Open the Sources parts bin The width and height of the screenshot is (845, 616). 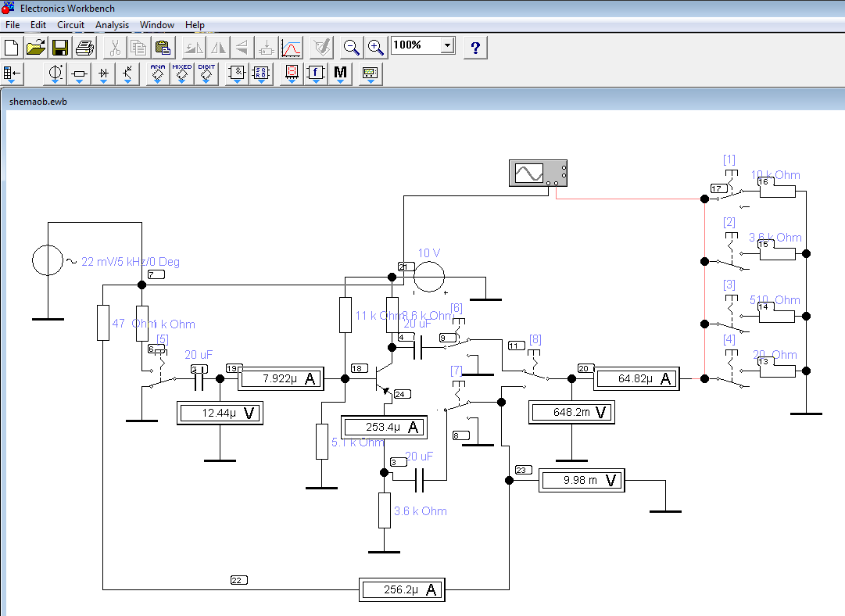[55, 74]
